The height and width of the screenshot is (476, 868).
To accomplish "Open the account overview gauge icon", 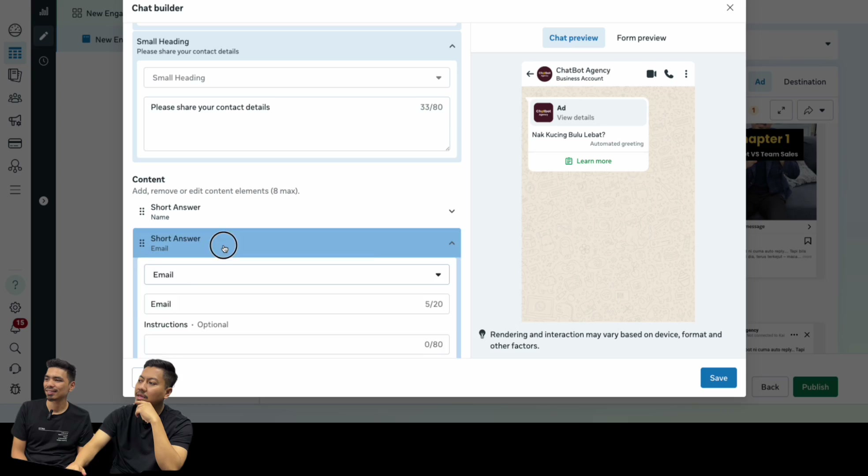I will click(x=15, y=30).
